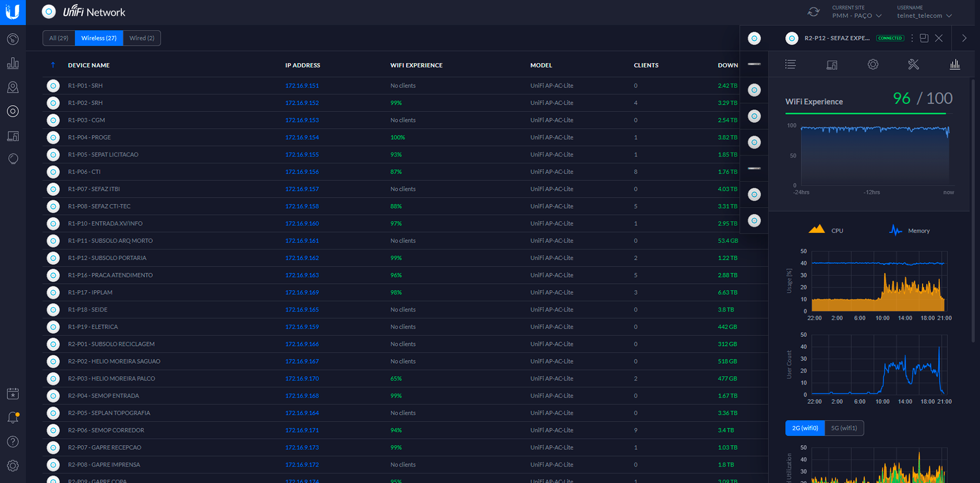Select row R1-P11 - SUBSOLO ARQ MORTO
Image resolution: width=980 pixels, height=483 pixels.
click(x=405, y=241)
